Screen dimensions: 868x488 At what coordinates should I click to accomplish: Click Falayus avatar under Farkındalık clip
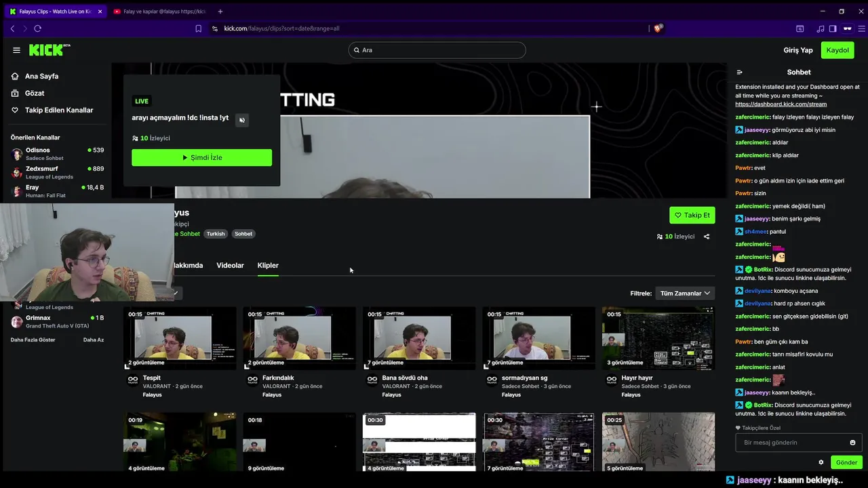tap(252, 380)
